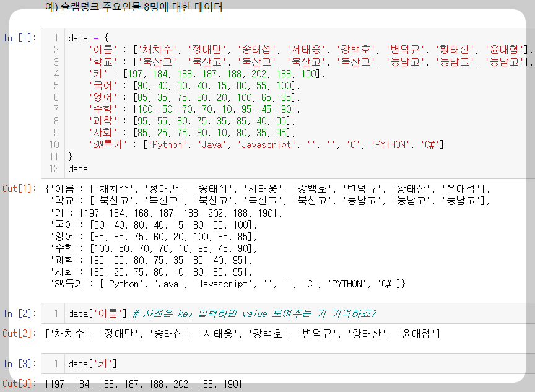Click the '키' key on code line 4
Screen dimensions: 535x392
[x=98, y=74]
